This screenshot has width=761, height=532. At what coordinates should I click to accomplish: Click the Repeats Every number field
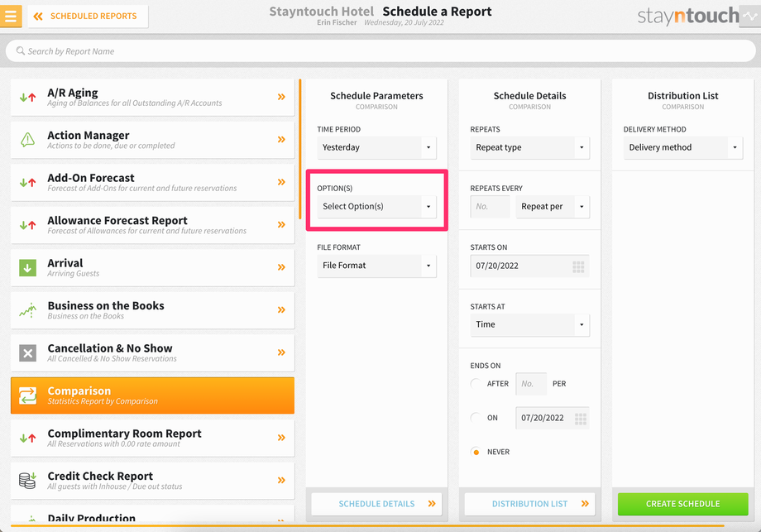click(491, 207)
